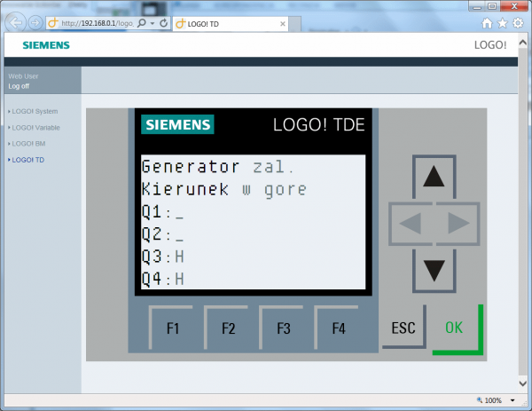Click the browser Forward arrow button
532x411 pixels.
(35, 23)
